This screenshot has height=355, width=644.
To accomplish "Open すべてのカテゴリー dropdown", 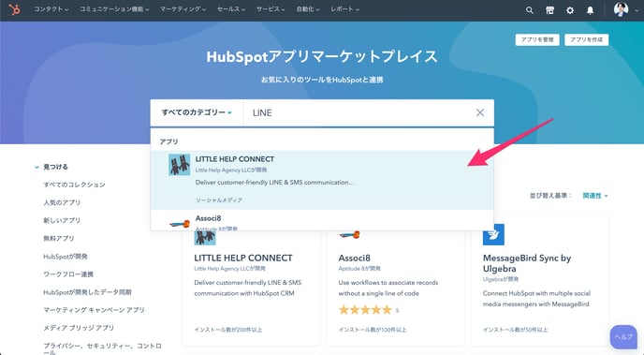I will 197,112.
